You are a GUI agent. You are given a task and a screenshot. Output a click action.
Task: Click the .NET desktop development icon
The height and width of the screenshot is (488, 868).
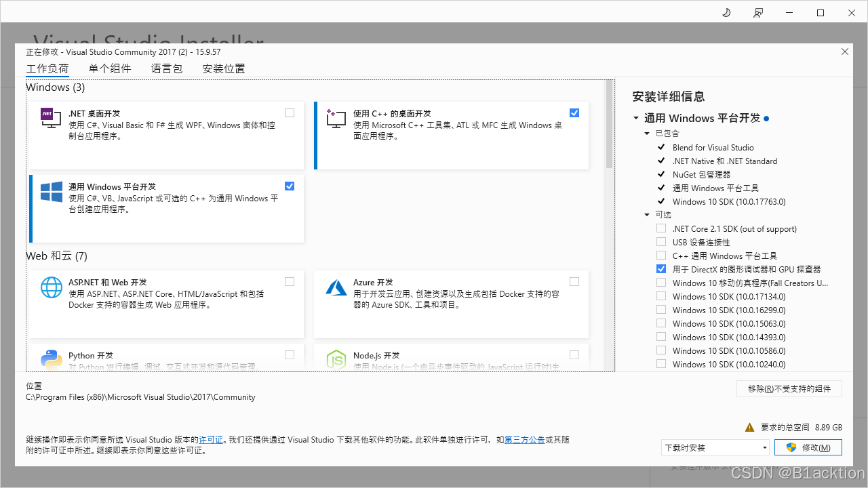(52, 118)
